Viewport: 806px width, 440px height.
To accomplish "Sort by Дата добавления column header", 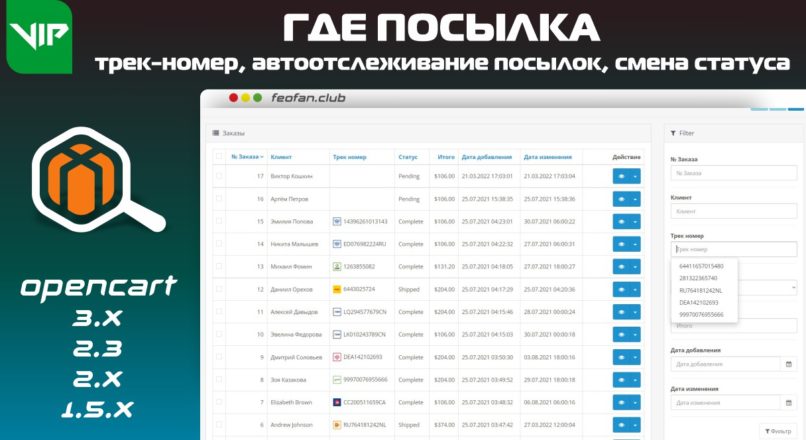I will click(487, 157).
